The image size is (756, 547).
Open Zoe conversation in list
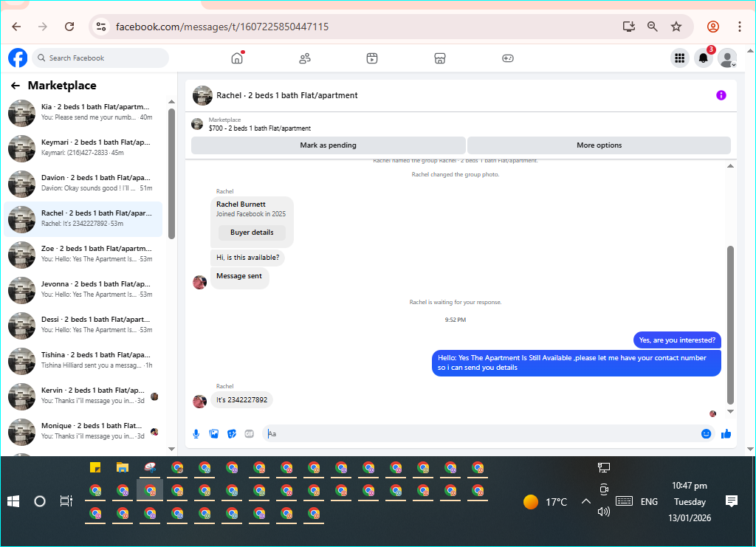point(83,255)
